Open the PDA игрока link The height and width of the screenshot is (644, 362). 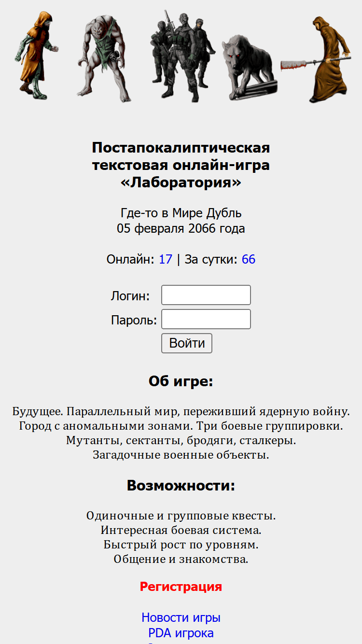pos(181,633)
